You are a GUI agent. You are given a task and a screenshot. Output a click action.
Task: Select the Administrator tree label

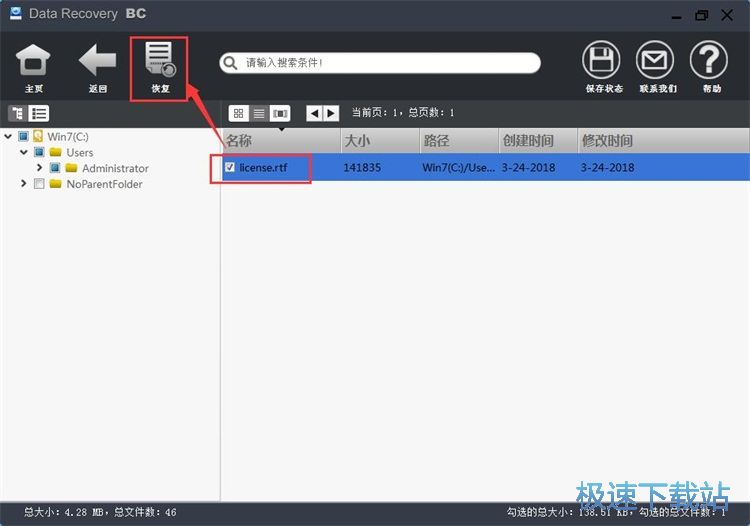tap(115, 168)
